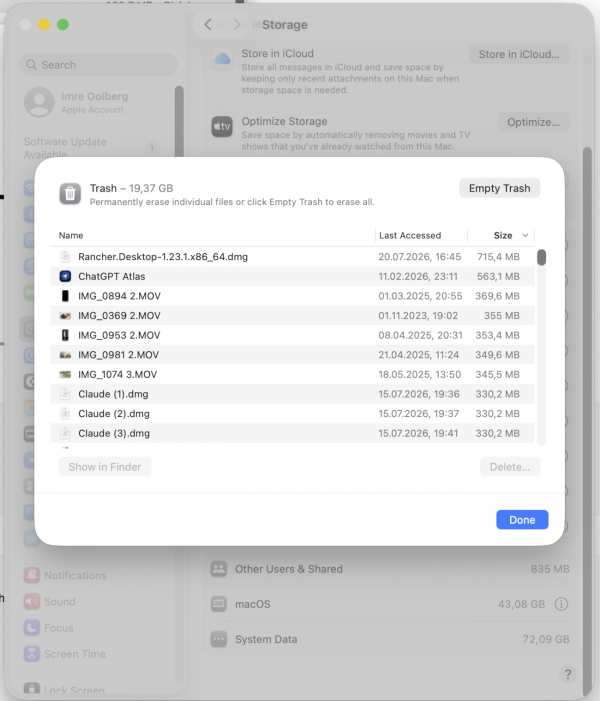Click the macOS storage row icon
Image resolution: width=600 pixels, height=701 pixels.
point(219,604)
